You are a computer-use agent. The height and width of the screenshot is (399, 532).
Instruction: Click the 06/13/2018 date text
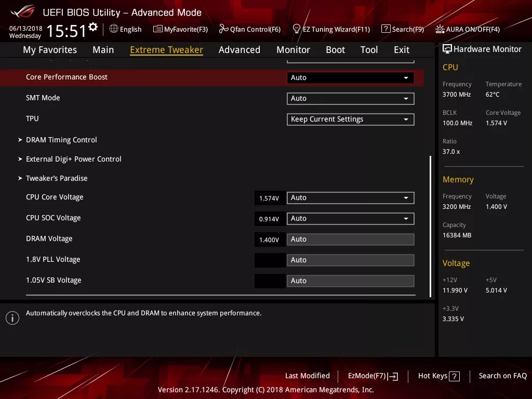tap(26, 28)
